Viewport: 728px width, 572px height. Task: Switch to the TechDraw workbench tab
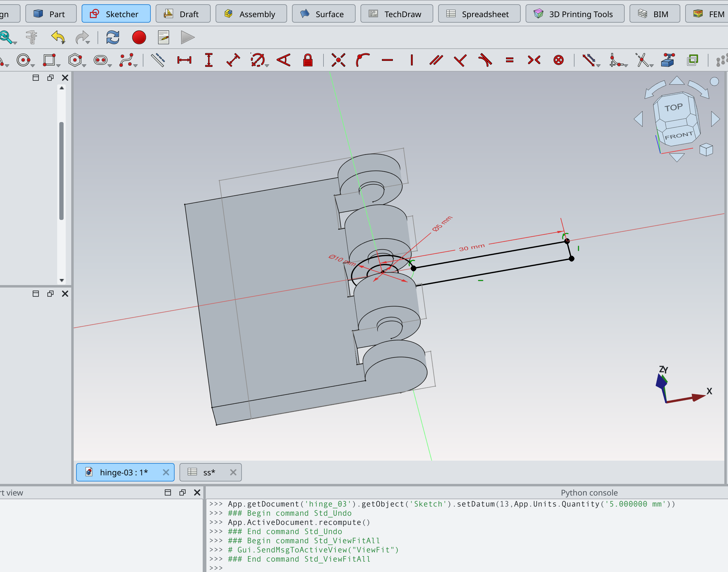coord(397,14)
